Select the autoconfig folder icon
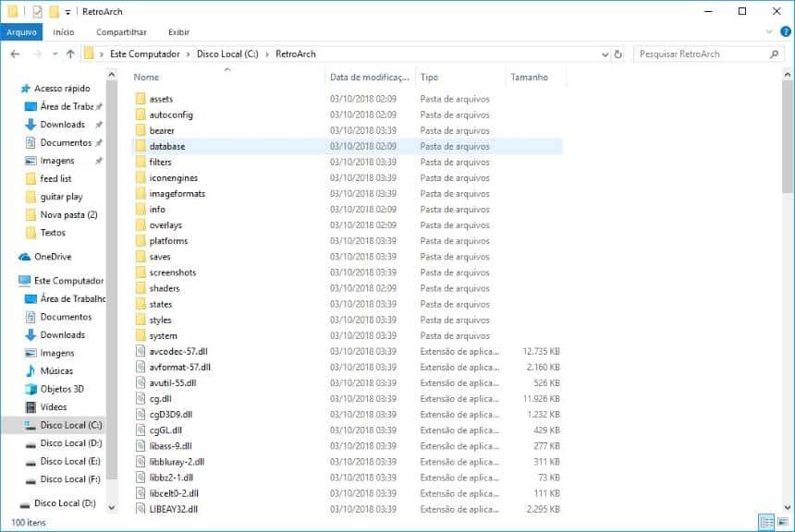The image size is (795, 532). (141, 115)
